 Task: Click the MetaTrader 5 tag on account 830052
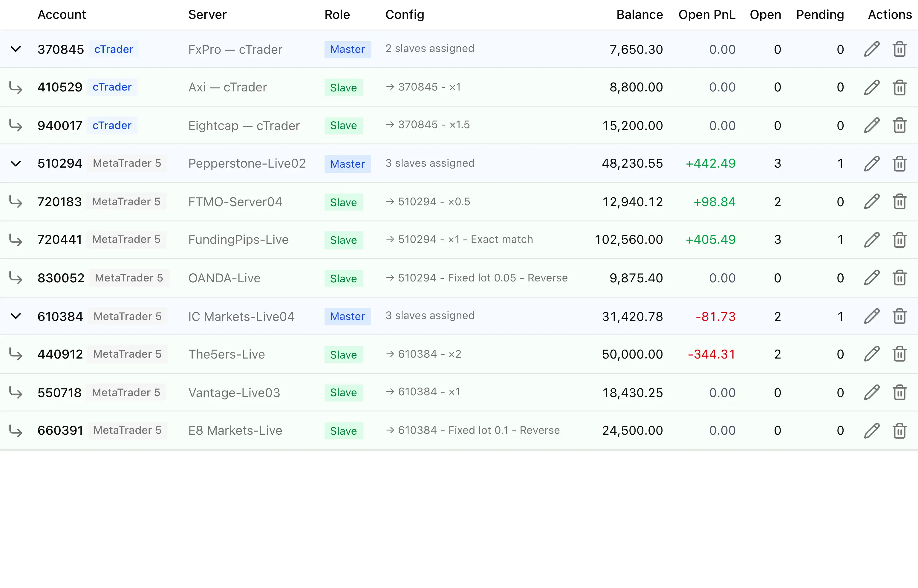(x=129, y=278)
